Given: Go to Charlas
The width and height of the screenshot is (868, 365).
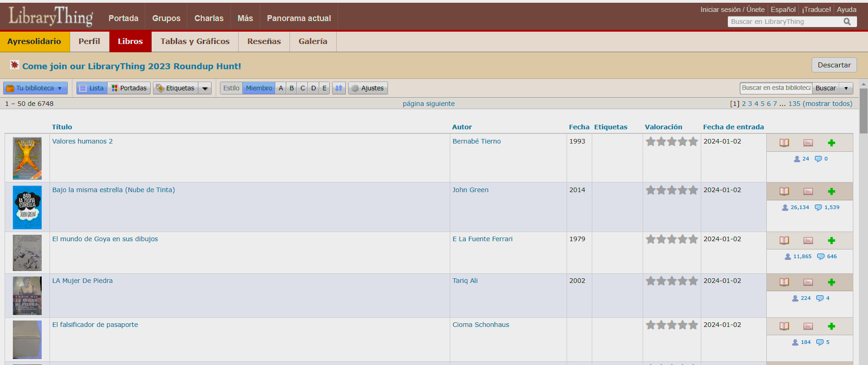Looking at the screenshot, I should [x=209, y=18].
